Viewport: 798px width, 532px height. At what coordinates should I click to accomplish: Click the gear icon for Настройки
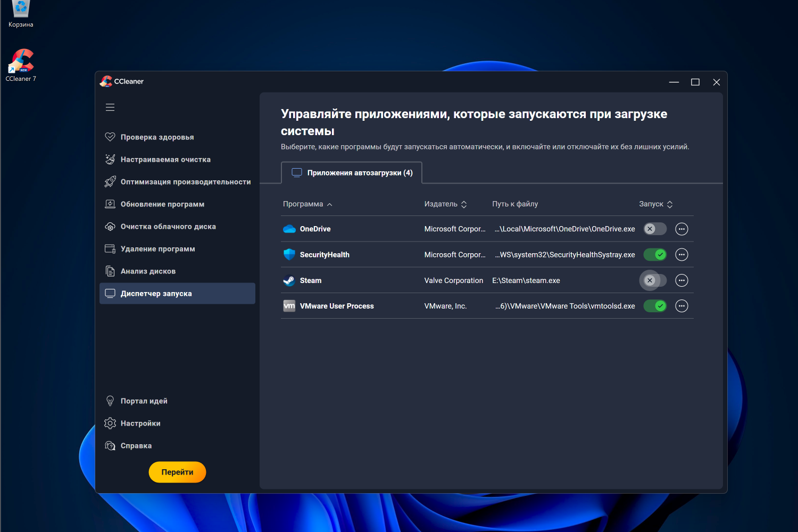[x=110, y=423]
